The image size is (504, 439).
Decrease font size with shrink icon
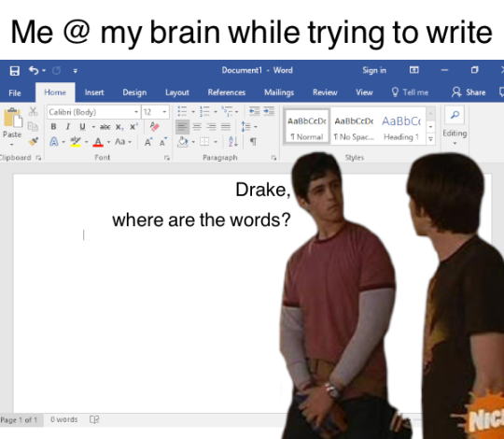coord(163,142)
